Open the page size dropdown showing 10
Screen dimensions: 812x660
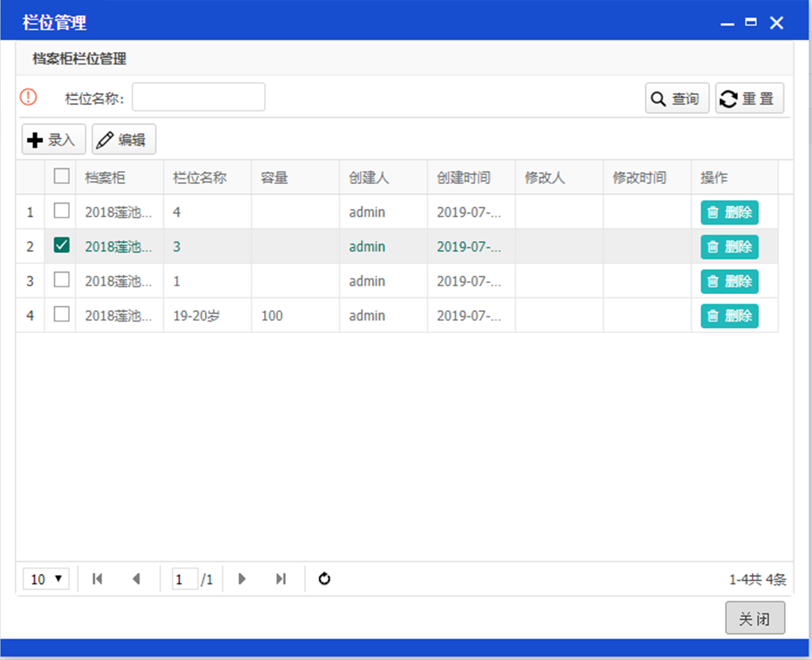click(x=46, y=579)
